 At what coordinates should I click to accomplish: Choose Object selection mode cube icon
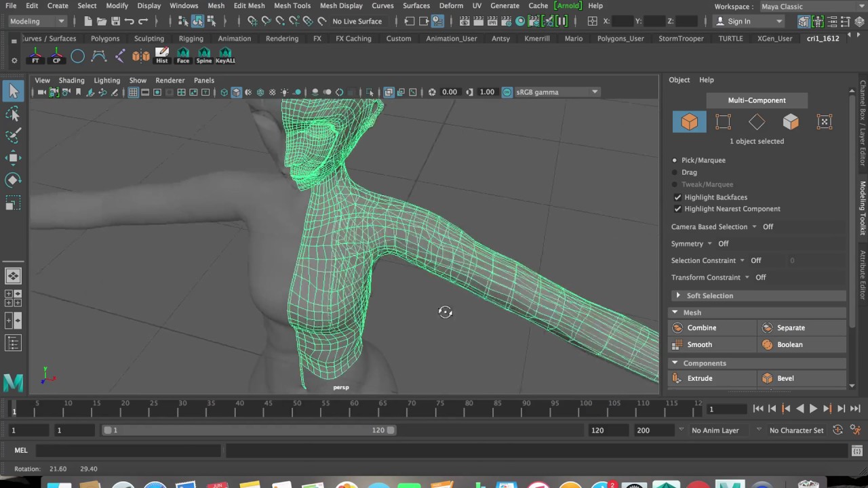tap(689, 122)
